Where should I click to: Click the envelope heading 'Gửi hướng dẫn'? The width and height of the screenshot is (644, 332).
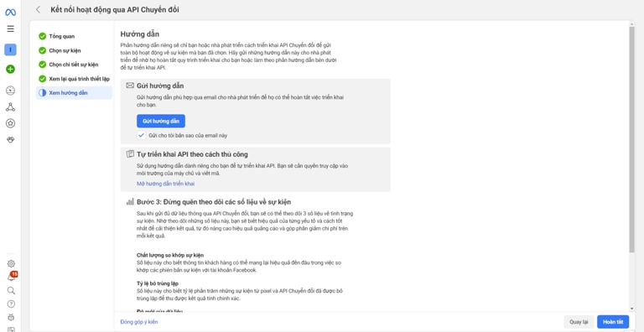coord(160,86)
